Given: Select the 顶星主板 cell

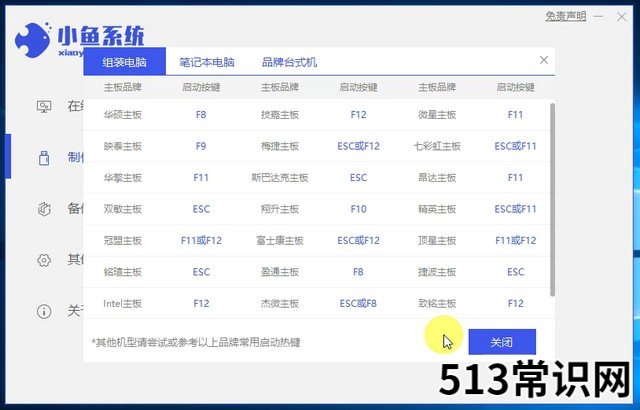Looking at the screenshot, I should [437, 240].
